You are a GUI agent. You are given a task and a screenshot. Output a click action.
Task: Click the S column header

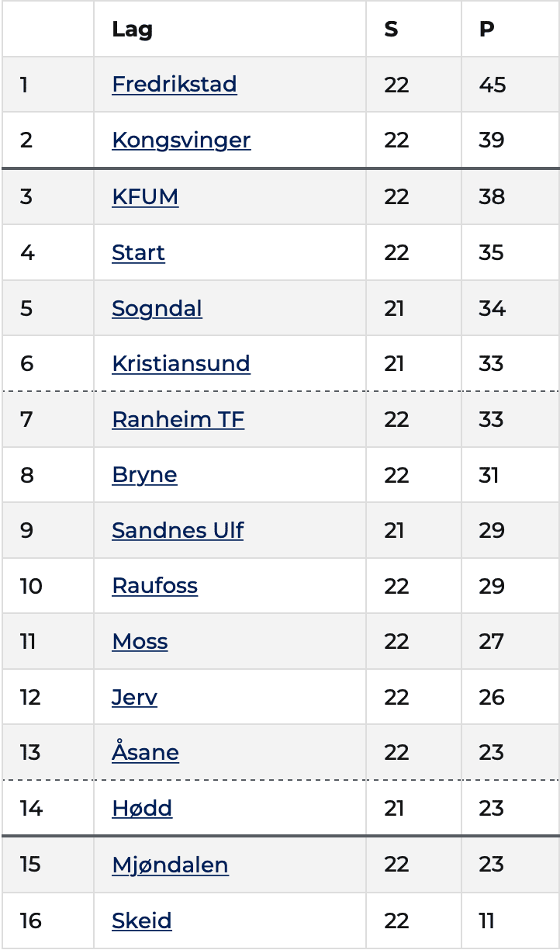(391, 29)
